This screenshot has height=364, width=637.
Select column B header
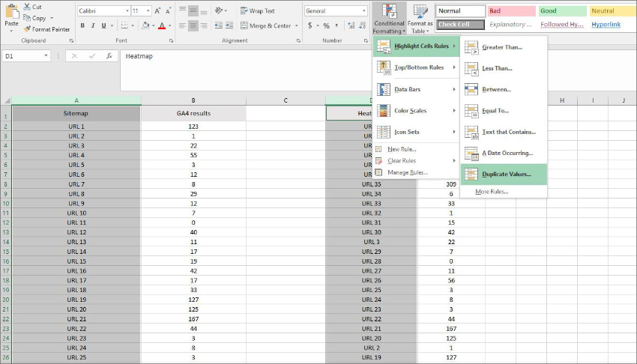pos(193,100)
